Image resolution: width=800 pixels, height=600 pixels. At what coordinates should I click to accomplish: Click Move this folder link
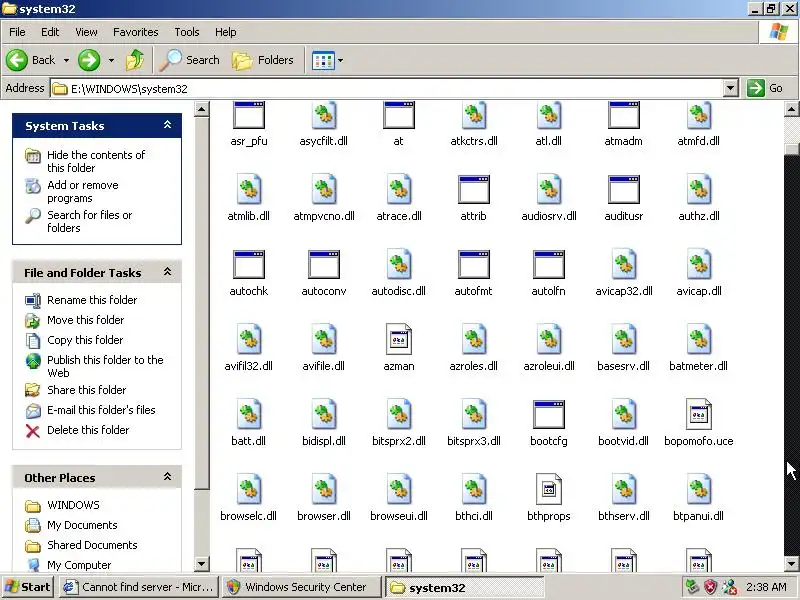click(85, 320)
